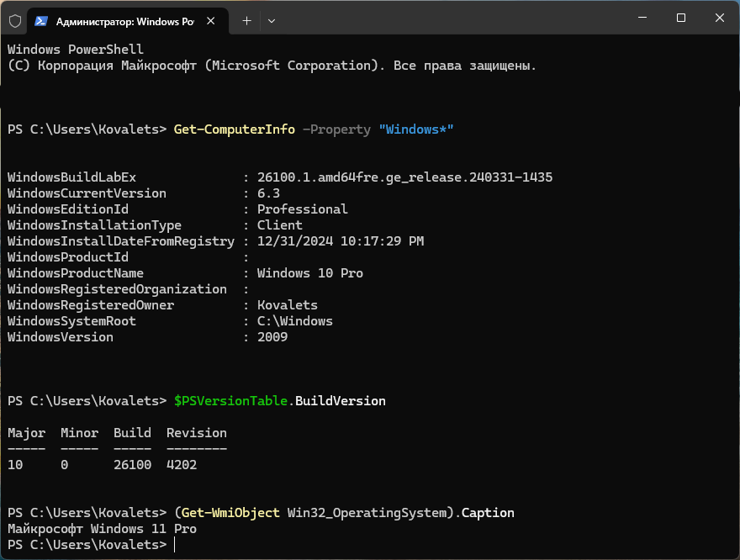Click the last empty prompt line cursor
This screenshot has height=560, width=740.
(x=175, y=544)
